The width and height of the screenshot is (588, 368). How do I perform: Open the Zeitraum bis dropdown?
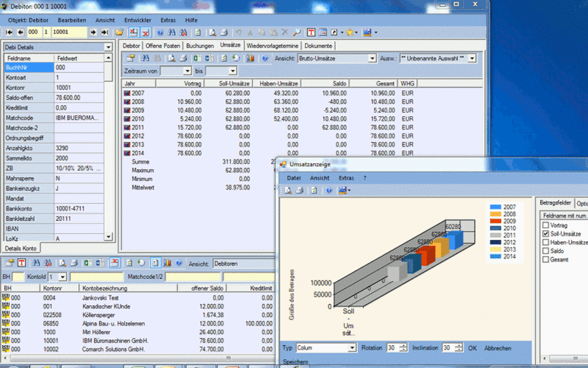233,71
